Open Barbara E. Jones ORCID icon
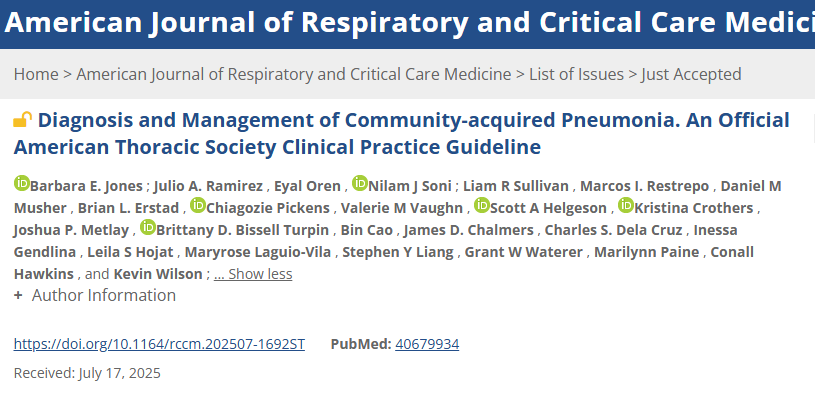Viewport: 815px width, 395px height. [22, 183]
